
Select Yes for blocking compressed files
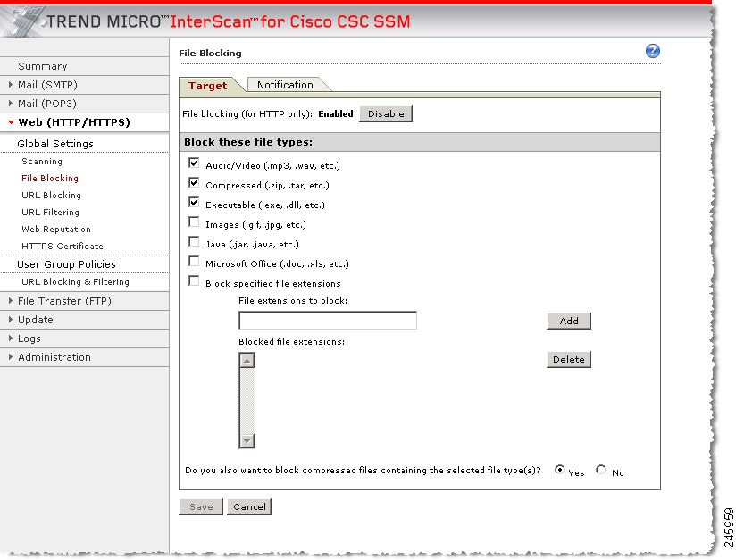(x=559, y=470)
